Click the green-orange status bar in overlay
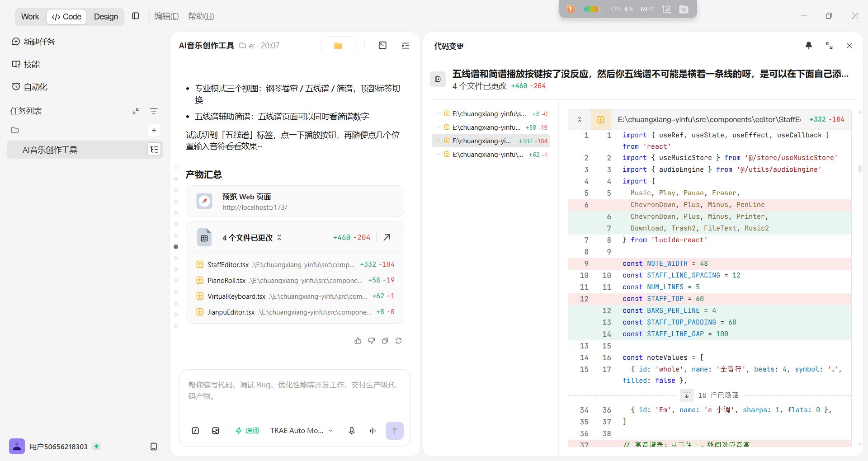 [x=591, y=9]
